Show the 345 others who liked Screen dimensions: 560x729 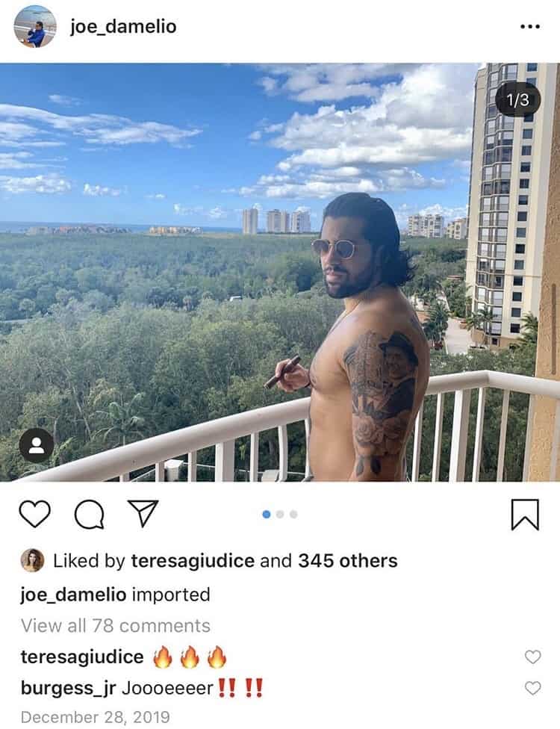(x=348, y=561)
